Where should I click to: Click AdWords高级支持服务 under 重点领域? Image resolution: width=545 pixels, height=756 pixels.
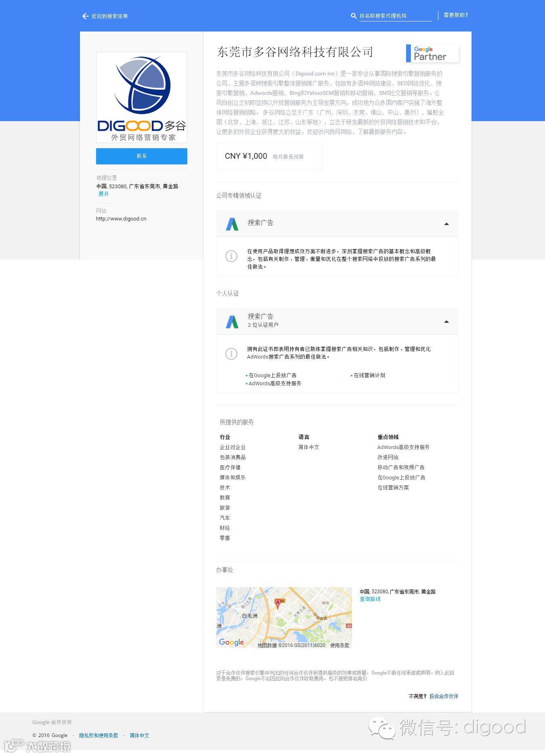(403, 447)
